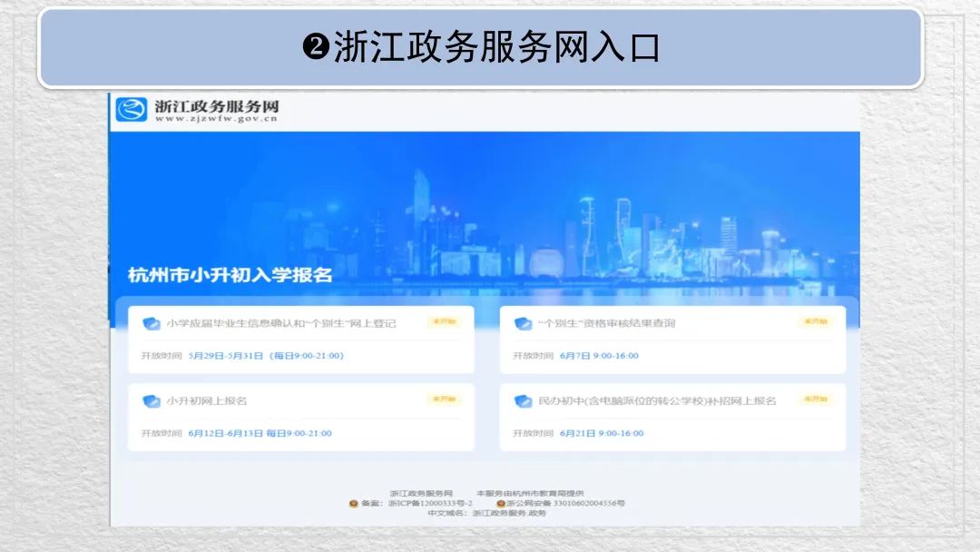Open "个别生"资格审核结果查询 entry
This screenshot has height=552, width=980.
click(x=607, y=323)
